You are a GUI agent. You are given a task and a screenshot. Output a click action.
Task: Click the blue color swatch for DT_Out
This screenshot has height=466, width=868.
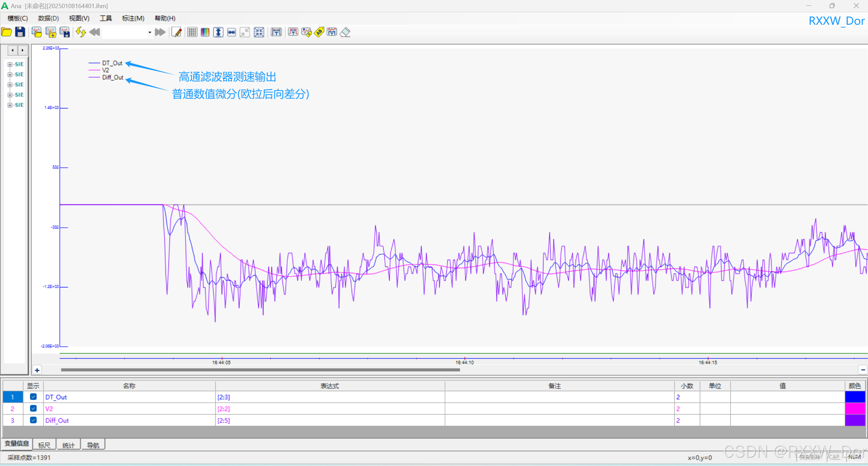[x=855, y=397]
